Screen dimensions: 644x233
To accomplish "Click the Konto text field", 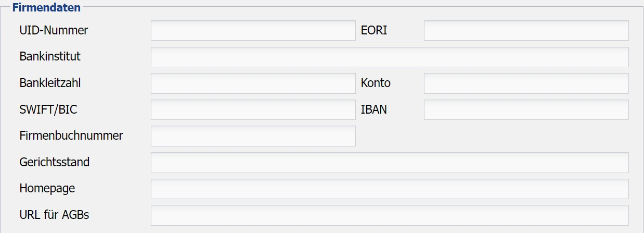I will pyautogui.click(x=526, y=83).
